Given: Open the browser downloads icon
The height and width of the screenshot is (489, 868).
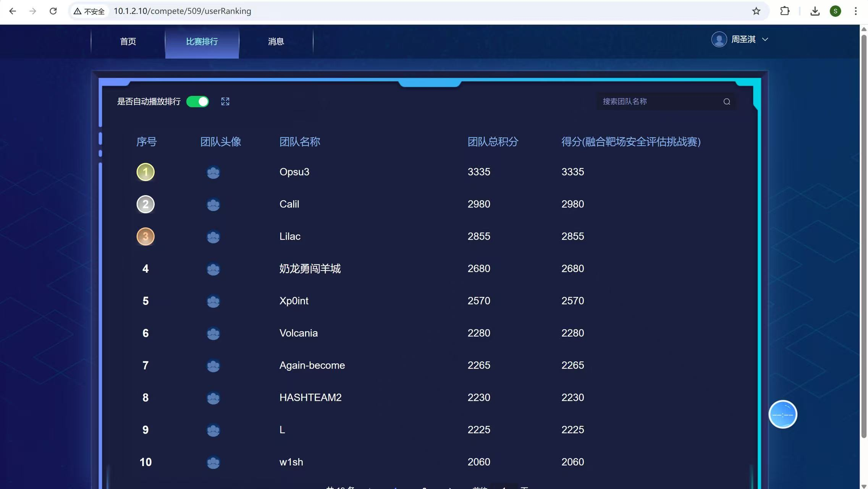Looking at the screenshot, I should [815, 11].
